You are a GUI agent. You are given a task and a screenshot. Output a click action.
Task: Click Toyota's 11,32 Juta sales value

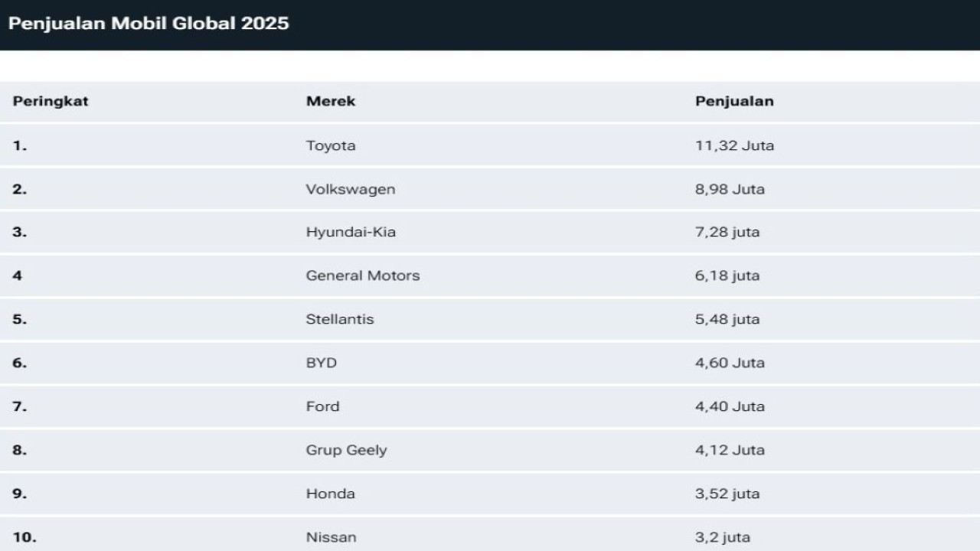[x=734, y=145]
